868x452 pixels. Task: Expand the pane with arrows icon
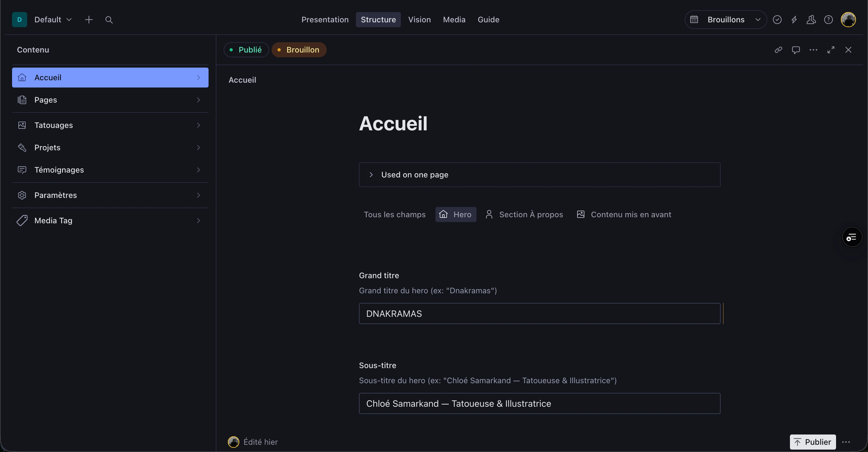coord(831,50)
